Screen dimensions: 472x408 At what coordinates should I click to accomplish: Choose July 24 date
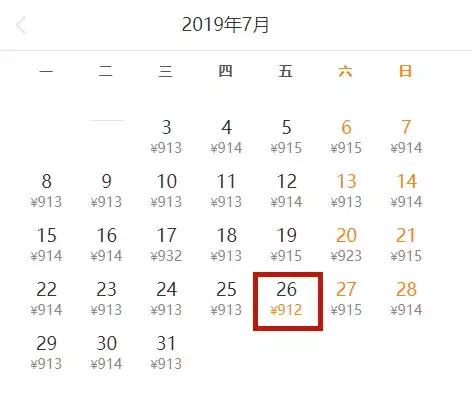click(166, 299)
